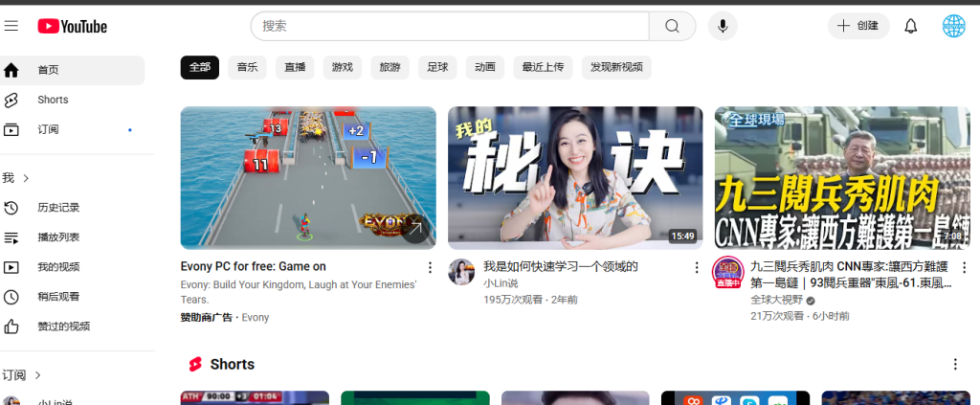980x405 pixels.
Task: Open Shorts from the sidebar
Action: [53, 100]
